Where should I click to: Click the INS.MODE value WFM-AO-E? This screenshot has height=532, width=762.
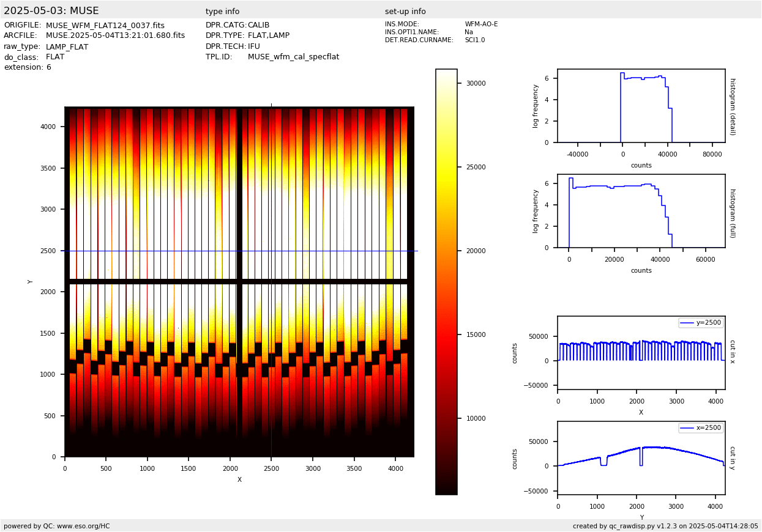click(x=481, y=24)
